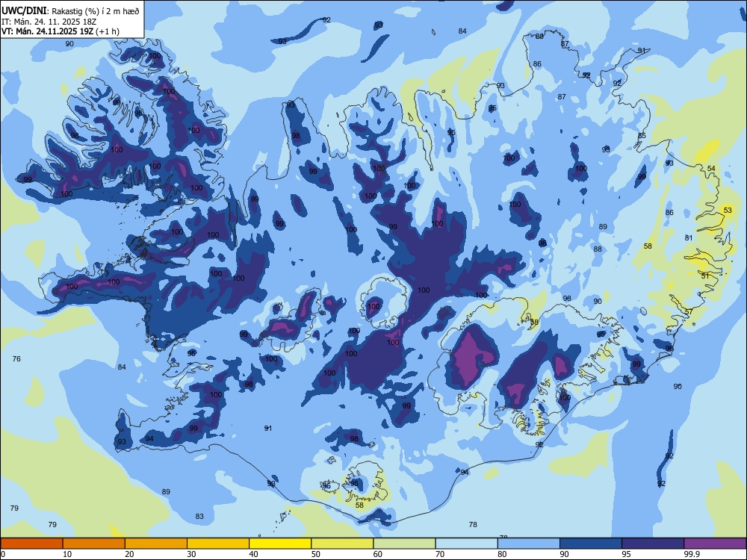Click the 'IT: Mán. 24. 11. 2025 18Z' line
This screenshot has width=747, height=560.
(x=49, y=22)
